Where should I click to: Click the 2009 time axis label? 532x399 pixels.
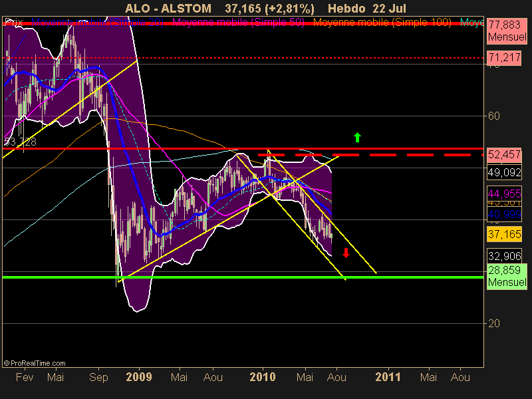(139, 377)
